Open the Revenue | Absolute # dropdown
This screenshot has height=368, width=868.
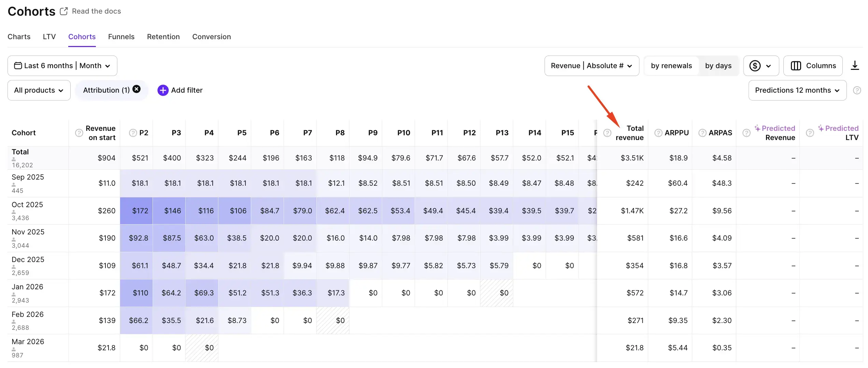[x=591, y=65]
